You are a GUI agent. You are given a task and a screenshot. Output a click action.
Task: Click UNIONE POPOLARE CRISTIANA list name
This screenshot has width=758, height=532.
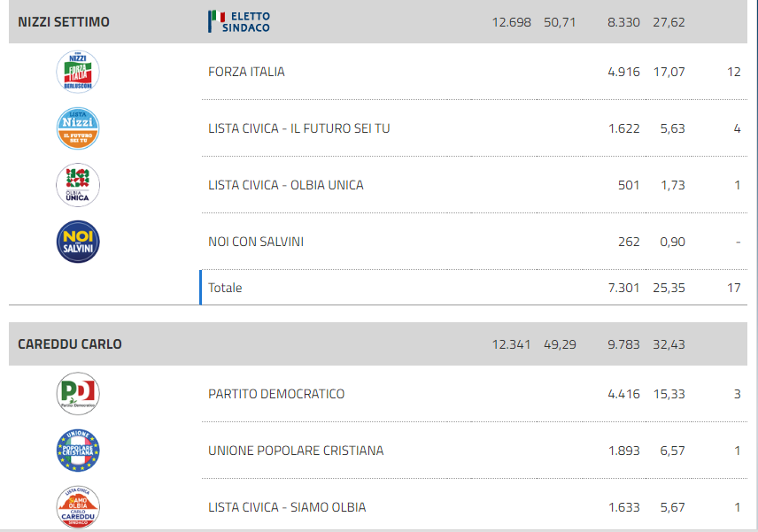[x=296, y=451]
